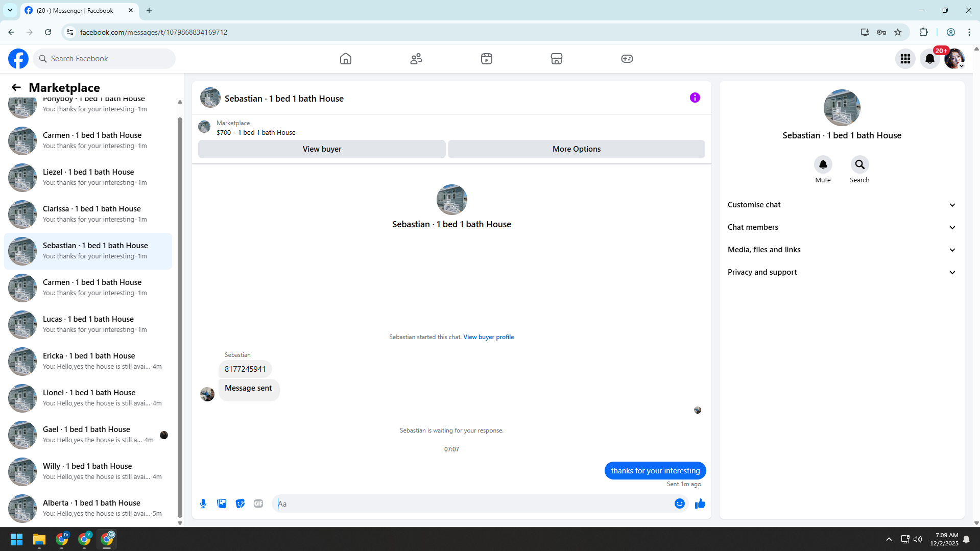Expand Privacy and support section

[x=842, y=272]
